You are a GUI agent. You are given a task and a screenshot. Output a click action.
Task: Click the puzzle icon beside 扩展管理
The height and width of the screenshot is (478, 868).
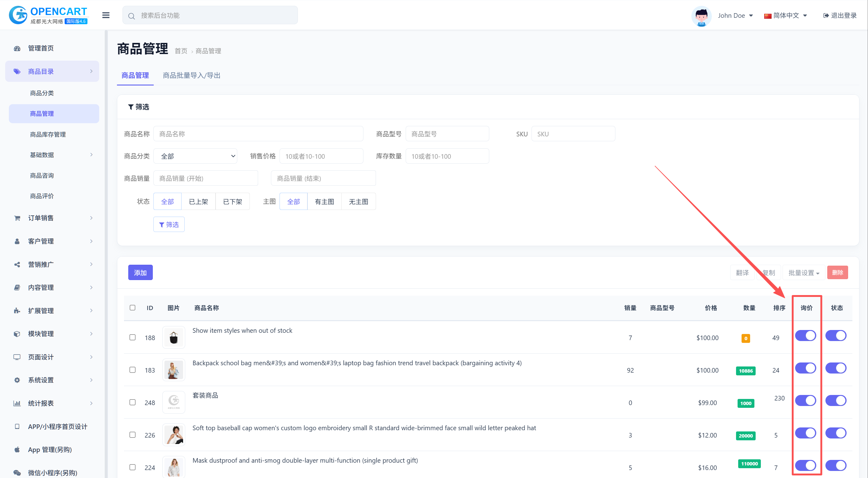point(17,311)
